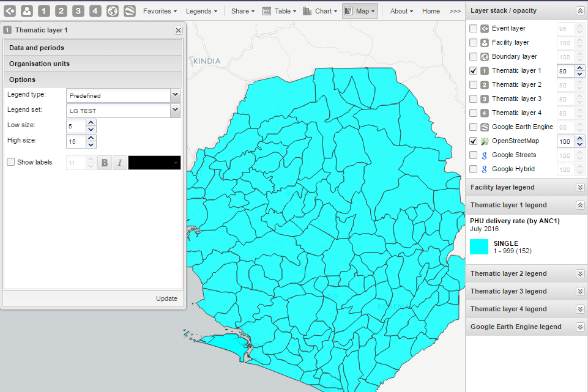Open the black label color picker
This screenshot has width=588, height=392.
(154, 163)
